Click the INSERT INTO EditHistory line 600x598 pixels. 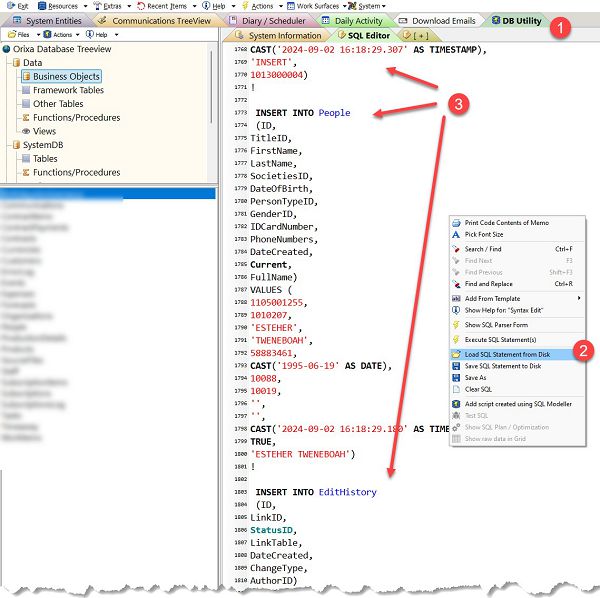(316, 492)
